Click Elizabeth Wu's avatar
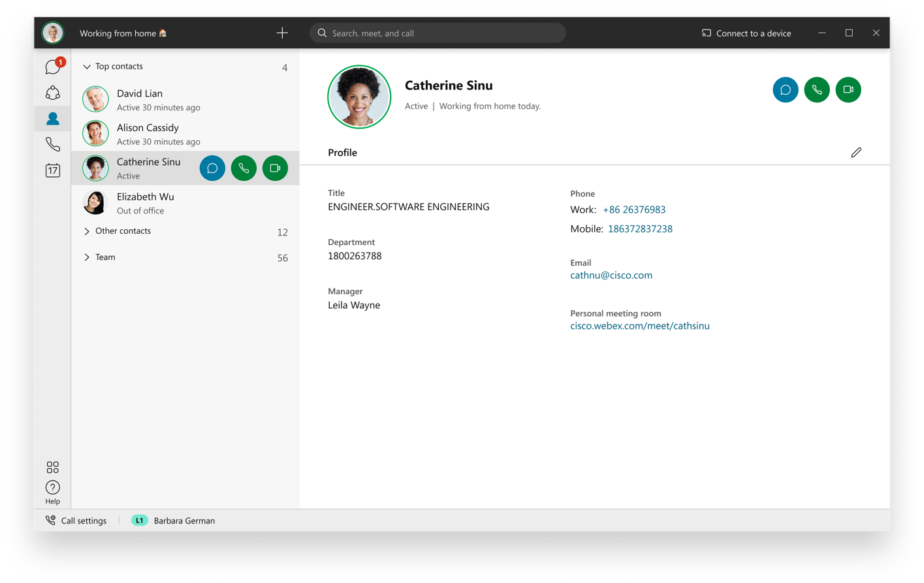 click(95, 202)
